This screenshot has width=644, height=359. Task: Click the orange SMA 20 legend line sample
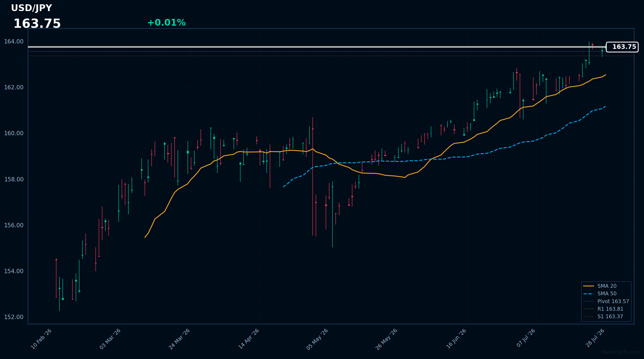click(589, 286)
